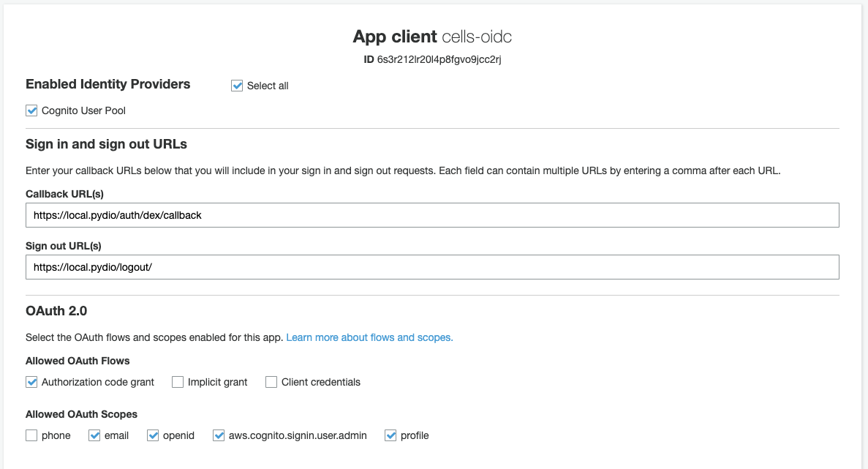Image resolution: width=868 pixels, height=469 pixels.
Task: Uncheck aws.cognito.signin.user.admin scope
Action: [x=219, y=436]
